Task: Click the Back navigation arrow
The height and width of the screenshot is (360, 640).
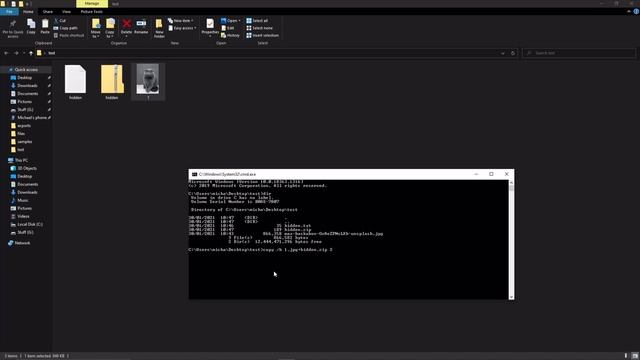Action: [x=6, y=53]
